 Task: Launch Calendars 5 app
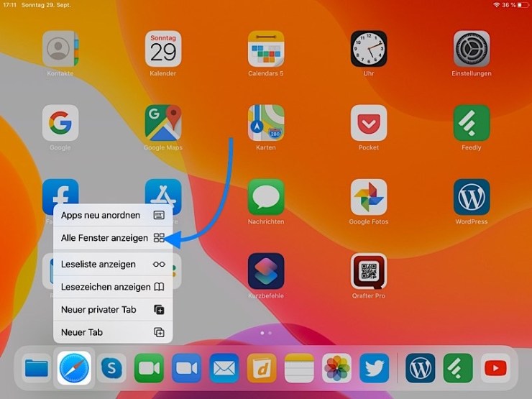(x=266, y=49)
